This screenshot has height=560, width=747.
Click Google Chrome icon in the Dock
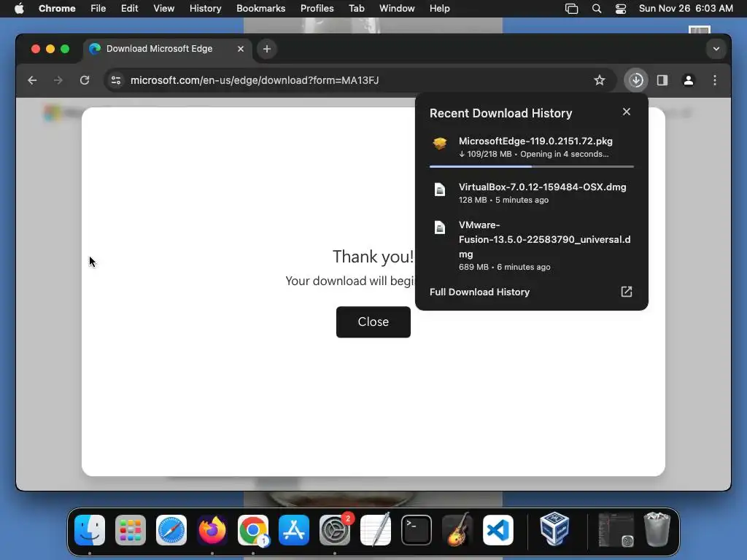253,530
